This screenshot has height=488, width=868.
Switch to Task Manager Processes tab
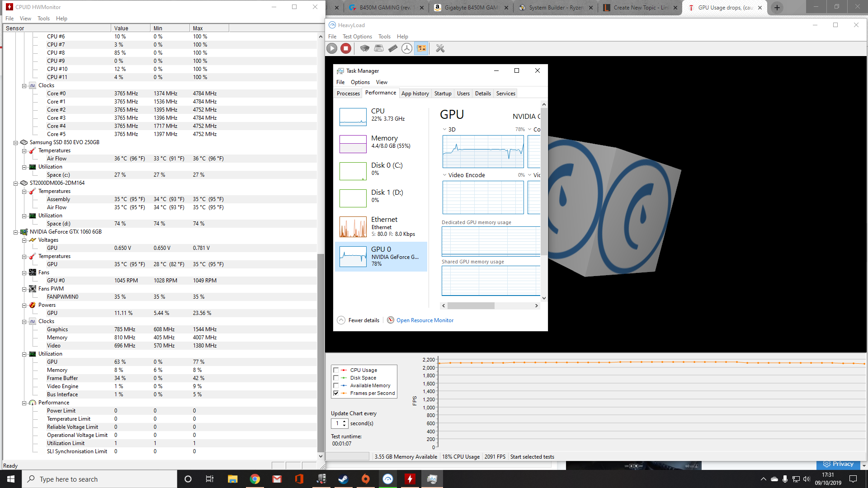tap(348, 94)
